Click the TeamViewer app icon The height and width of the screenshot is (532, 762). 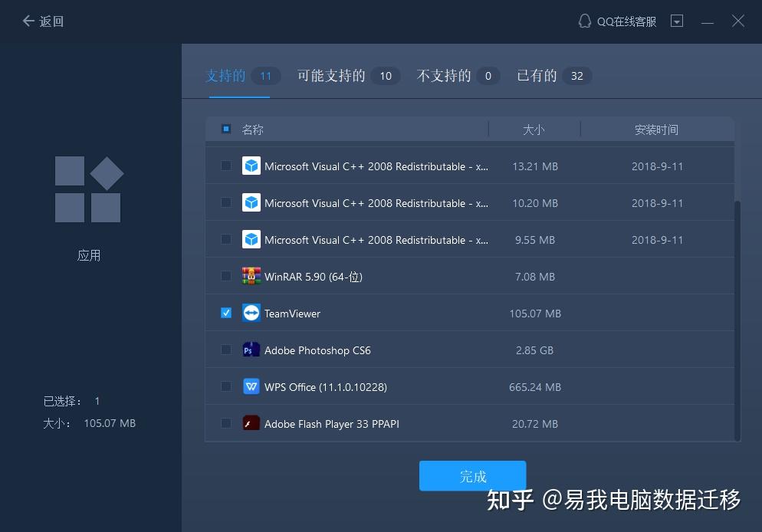click(251, 313)
